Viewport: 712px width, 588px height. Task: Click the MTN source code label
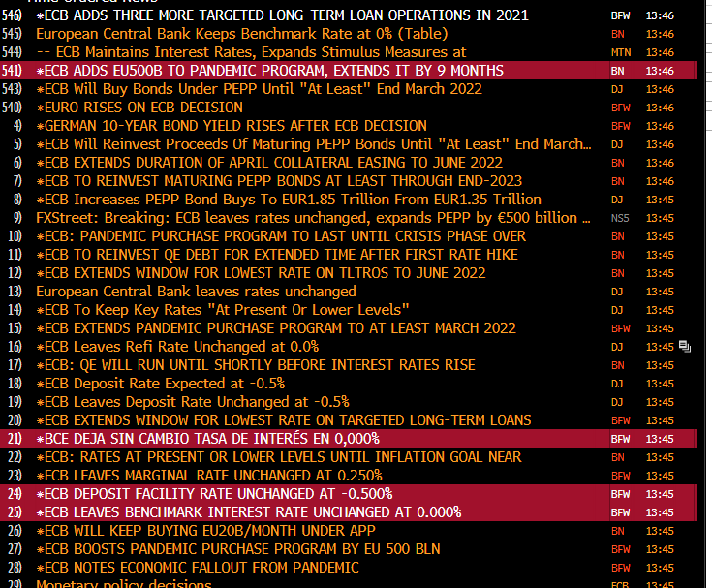click(620, 52)
